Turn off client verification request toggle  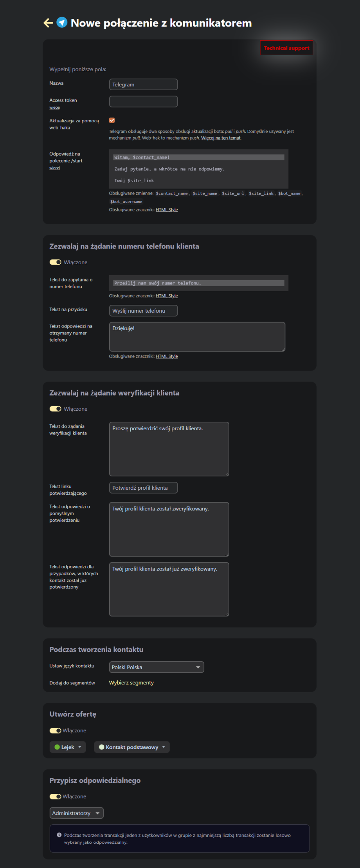tap(55, 409)
